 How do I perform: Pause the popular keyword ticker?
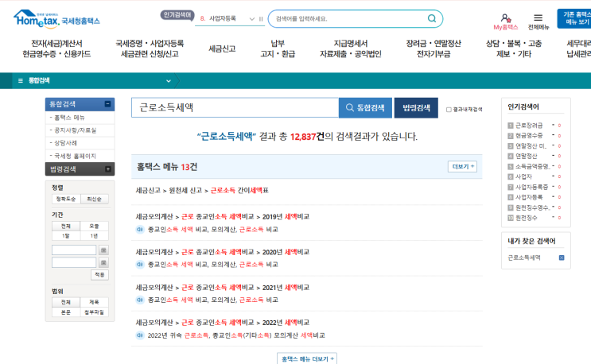click(x=261, y=19)
